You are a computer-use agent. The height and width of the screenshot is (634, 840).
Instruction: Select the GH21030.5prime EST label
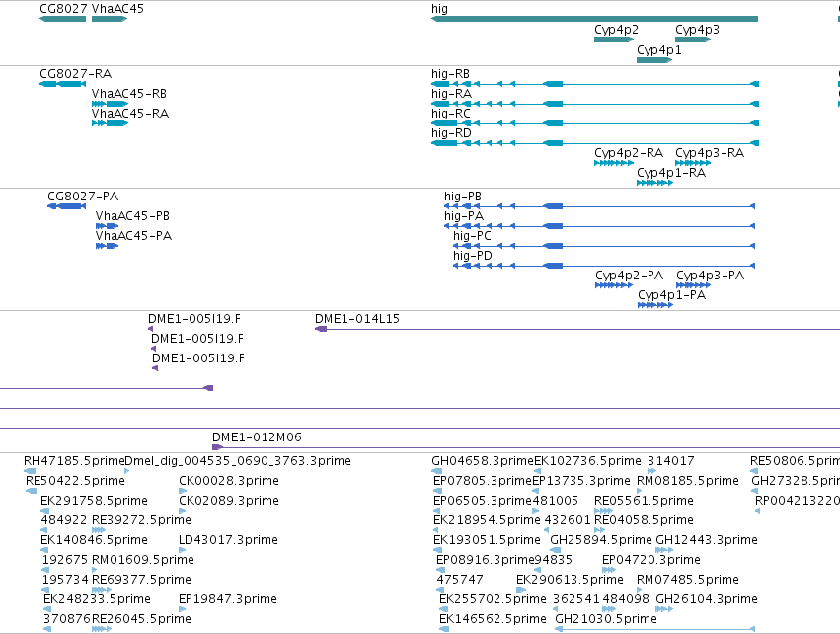click(606, 619)
